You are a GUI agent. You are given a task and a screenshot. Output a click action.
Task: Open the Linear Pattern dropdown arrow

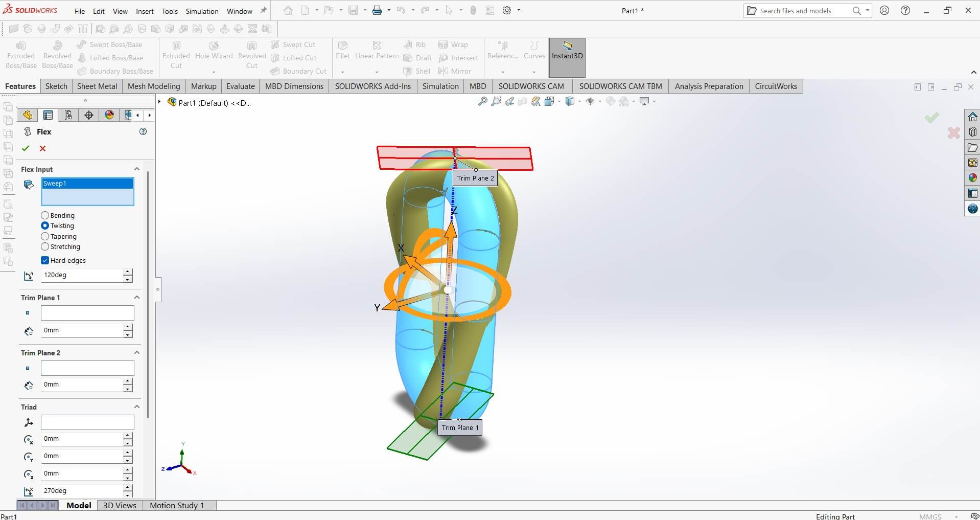[377, 72]
